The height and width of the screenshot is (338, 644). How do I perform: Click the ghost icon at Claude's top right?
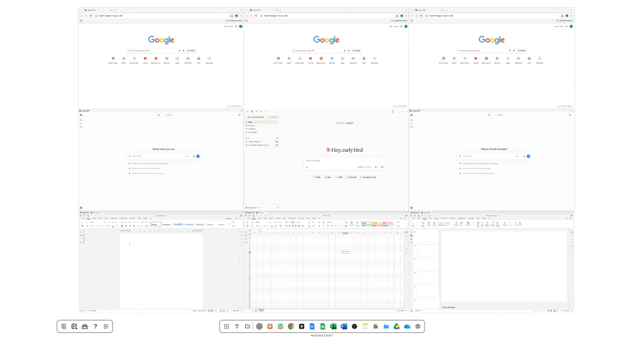[x=393, y=112]
